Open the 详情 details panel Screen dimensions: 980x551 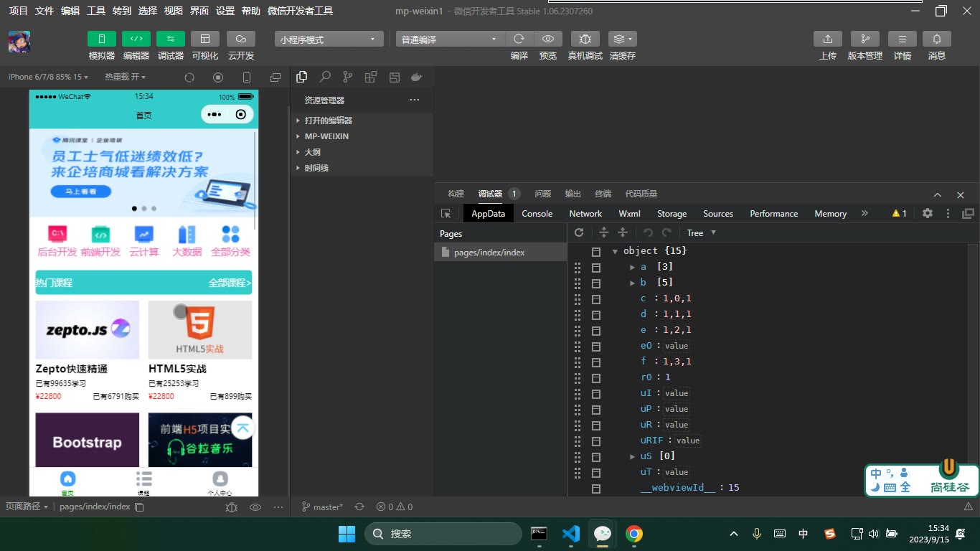click(903, 39)
